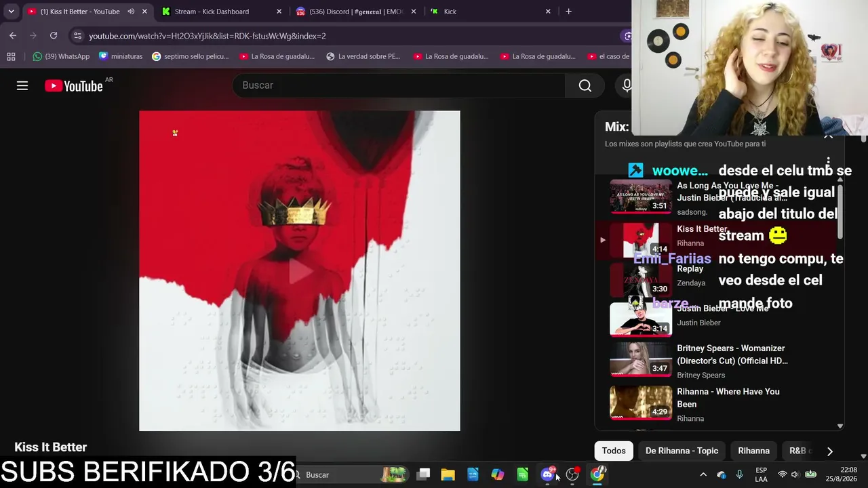Open the blue document app on the taskbar
The image size is (868, 488).
click(473, 474)
